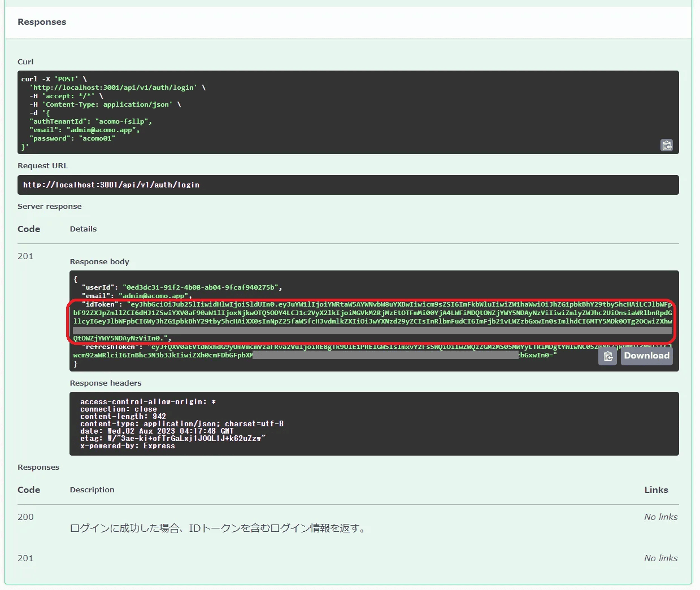Copy the response body to clipboard
This screenshot has width=700, height=590.
[x=607, y=356]
